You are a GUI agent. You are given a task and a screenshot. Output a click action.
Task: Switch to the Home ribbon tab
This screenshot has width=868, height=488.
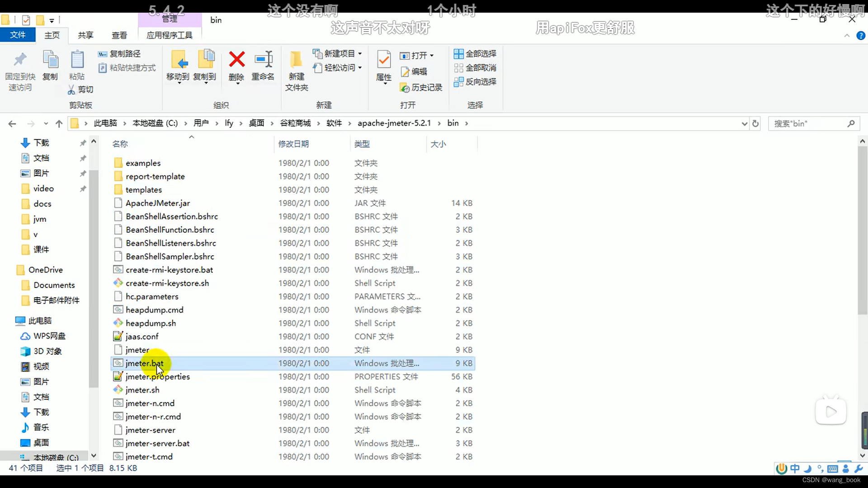(52, 35)
